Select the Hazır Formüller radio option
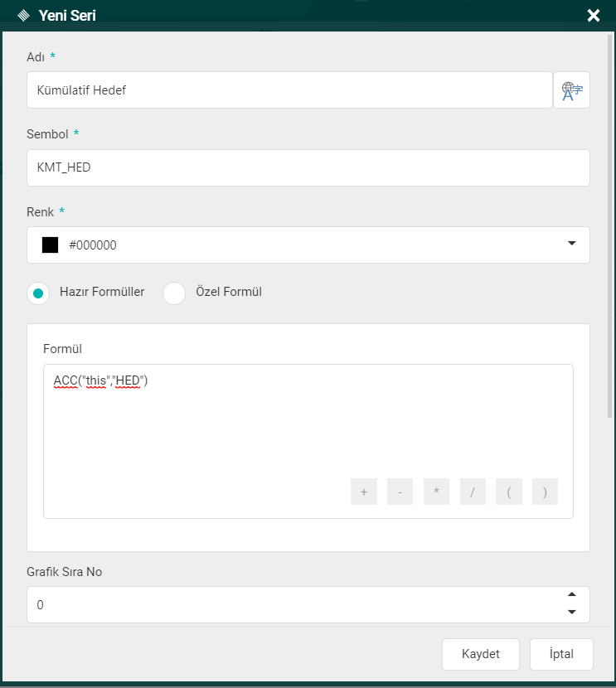The image size is (616, 688). [38, 293]
